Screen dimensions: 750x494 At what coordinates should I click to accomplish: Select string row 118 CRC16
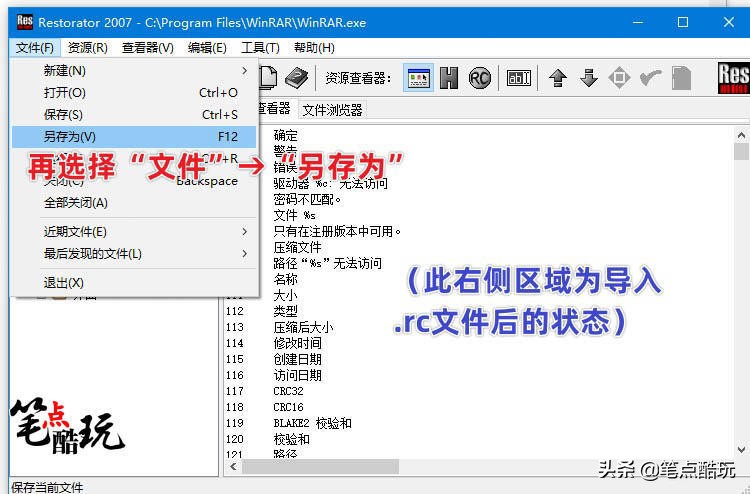pyautogui.click(x=265, y=407)
